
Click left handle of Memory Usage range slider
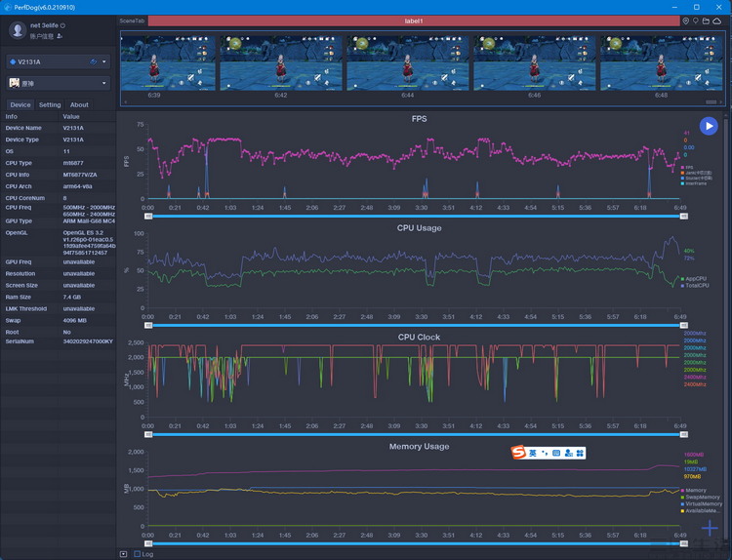pos(148,543)
